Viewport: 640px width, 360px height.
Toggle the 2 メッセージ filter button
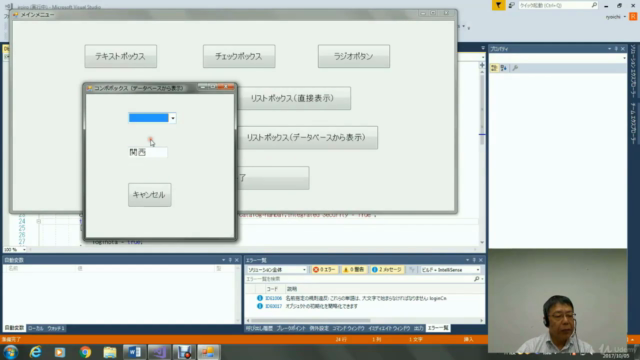[387, 270]
